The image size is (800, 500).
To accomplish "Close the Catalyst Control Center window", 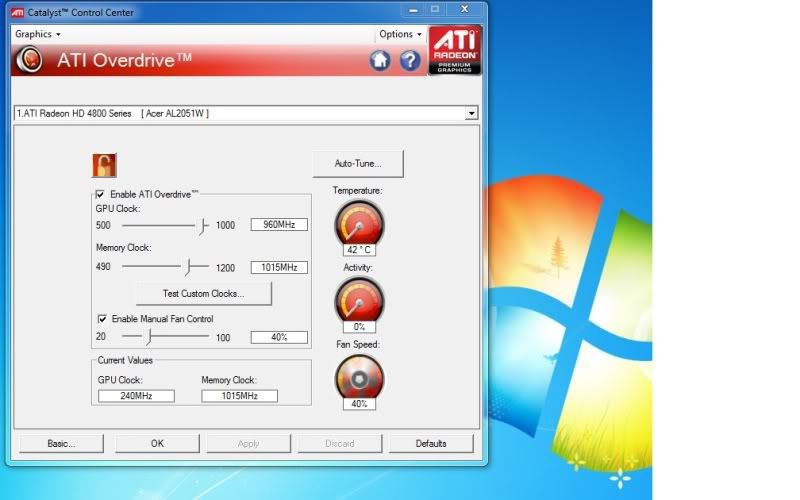I will [x=465, y=9].
